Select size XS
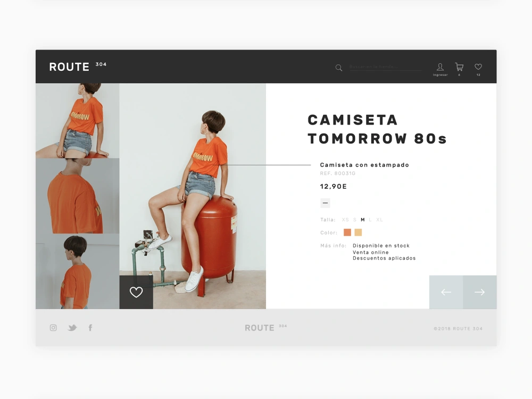 pos(345,220)
